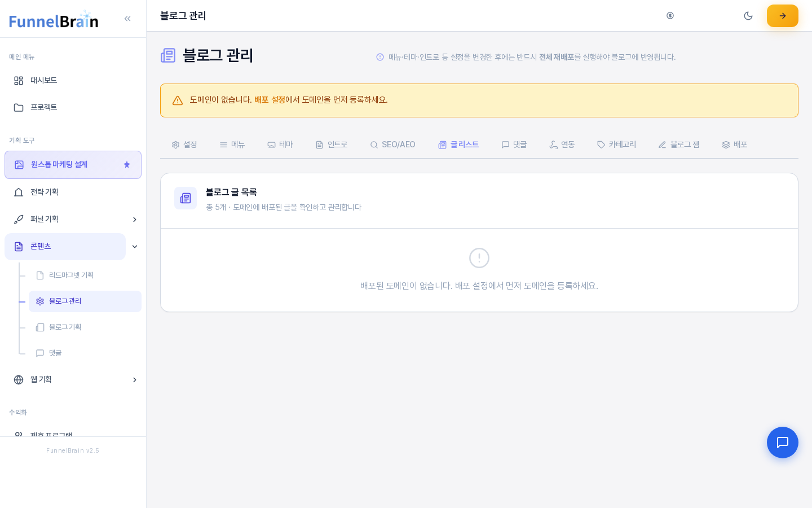Open 전략 기획 menu item
The image size is (812, 508).
[x=73, y=192]
